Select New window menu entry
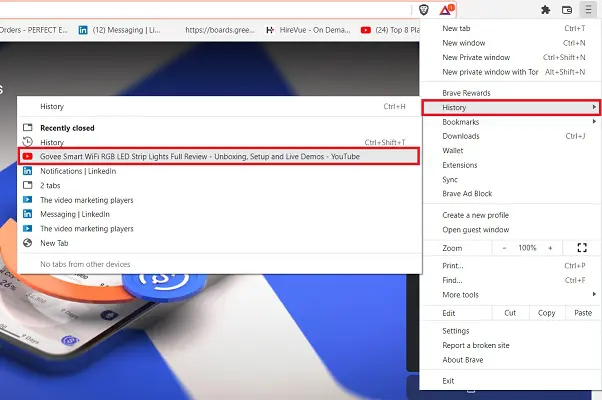The width and height of the screenshot is (602, 400). 511,43
